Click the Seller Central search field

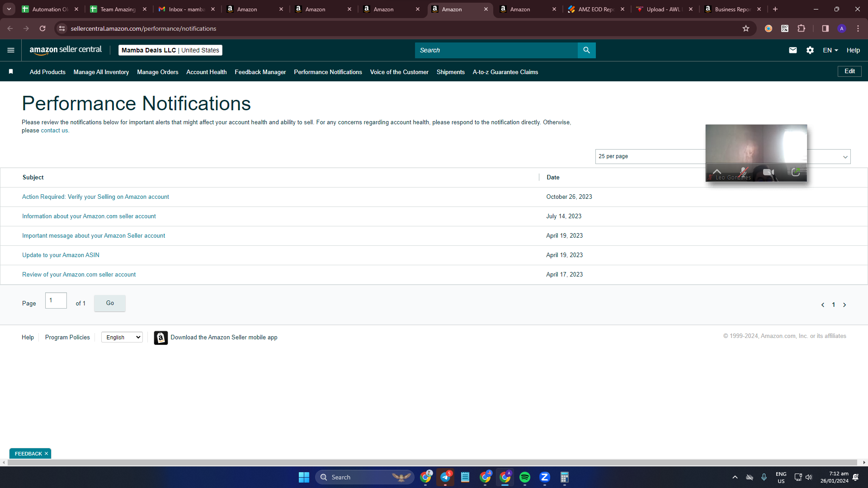point(496,50)
